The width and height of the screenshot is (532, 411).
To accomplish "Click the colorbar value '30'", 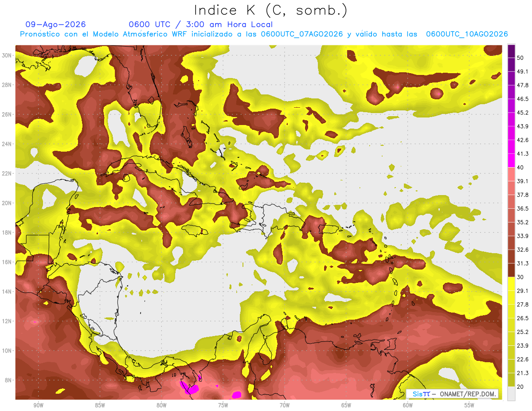I will (521, 277).
